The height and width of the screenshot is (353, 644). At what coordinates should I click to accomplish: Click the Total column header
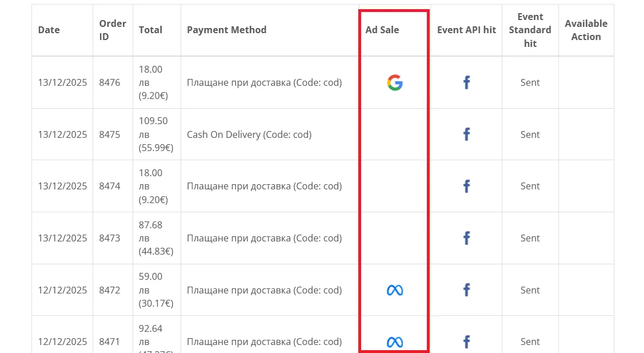(150, 30)
